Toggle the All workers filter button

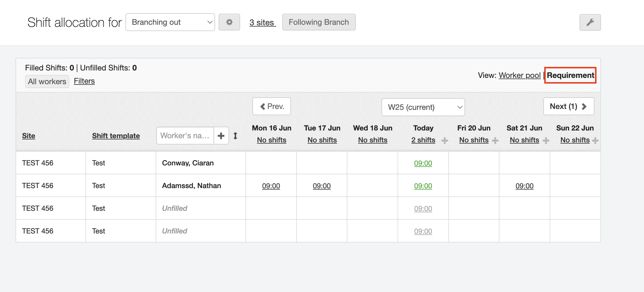point(47,82)
